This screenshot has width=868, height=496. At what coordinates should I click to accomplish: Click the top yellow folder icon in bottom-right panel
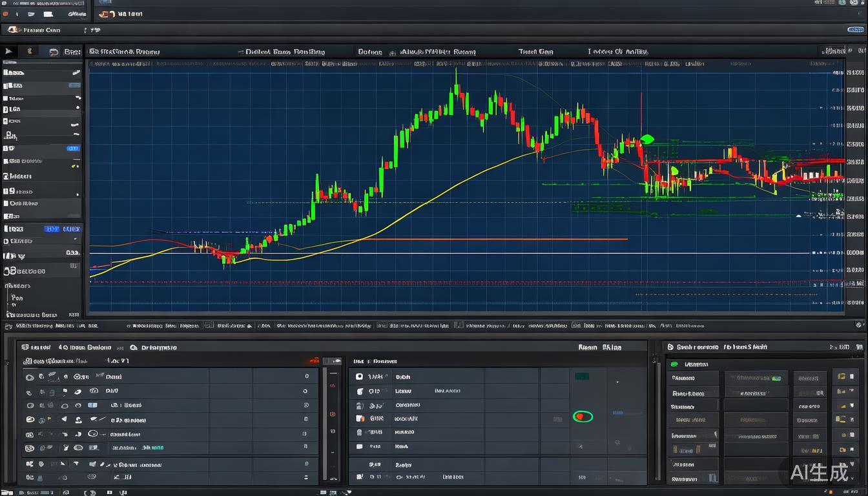point(842,376)
